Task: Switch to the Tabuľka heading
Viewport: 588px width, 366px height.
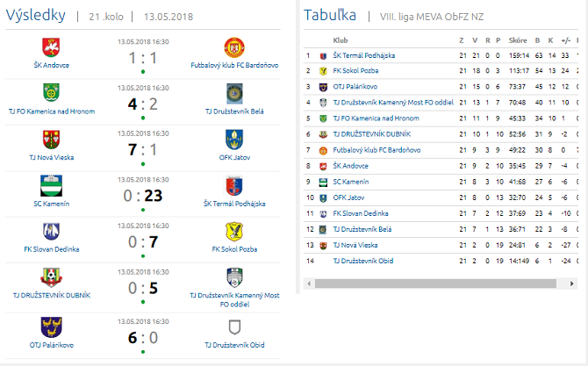Action: point(330,16)
